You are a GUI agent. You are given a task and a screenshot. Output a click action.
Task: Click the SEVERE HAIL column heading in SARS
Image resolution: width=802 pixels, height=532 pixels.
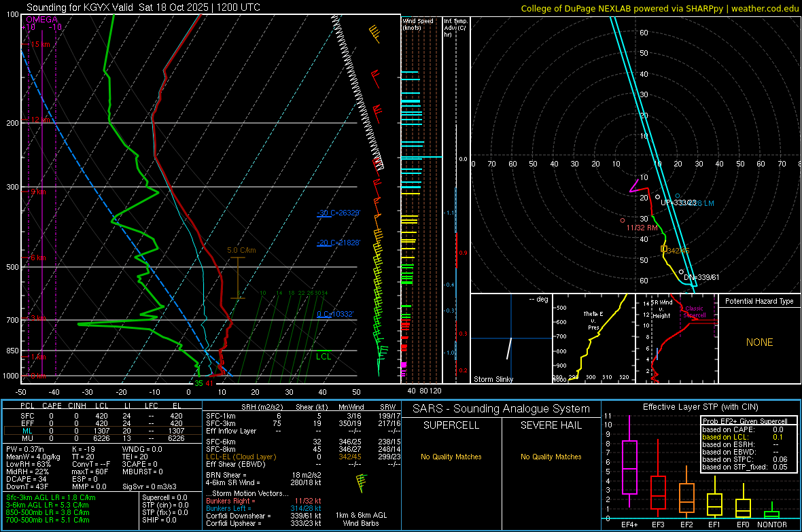[x=551, y=425]
